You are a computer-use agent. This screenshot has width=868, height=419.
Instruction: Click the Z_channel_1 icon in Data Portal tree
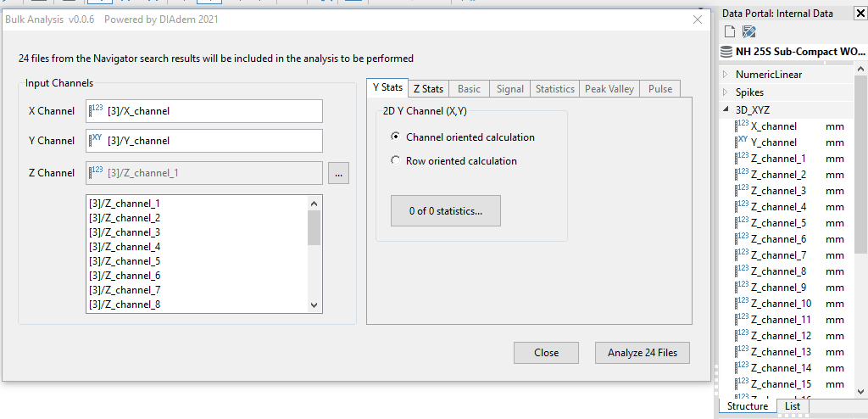point(743,158)
